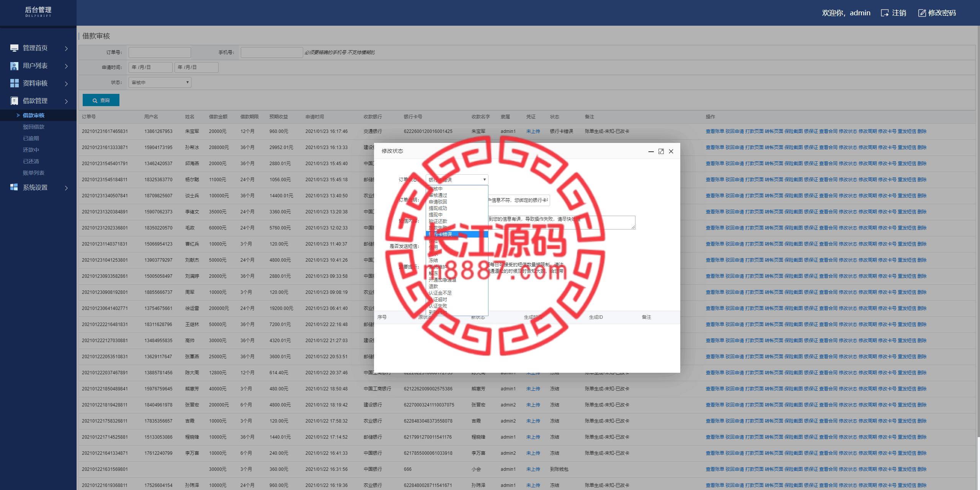Click the 订单号 input field
This screenshot has height=490, width=980.
(x=161, y=52)
